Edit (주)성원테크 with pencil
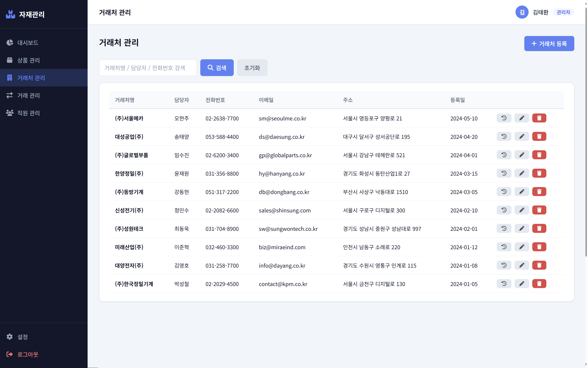The height and width of the screenshot is (368, 588). (x=522, y=228)
